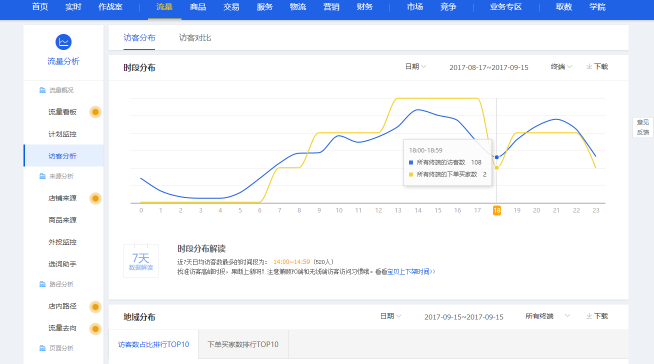Open 营销 in the top navigation

tap(331, 7)
